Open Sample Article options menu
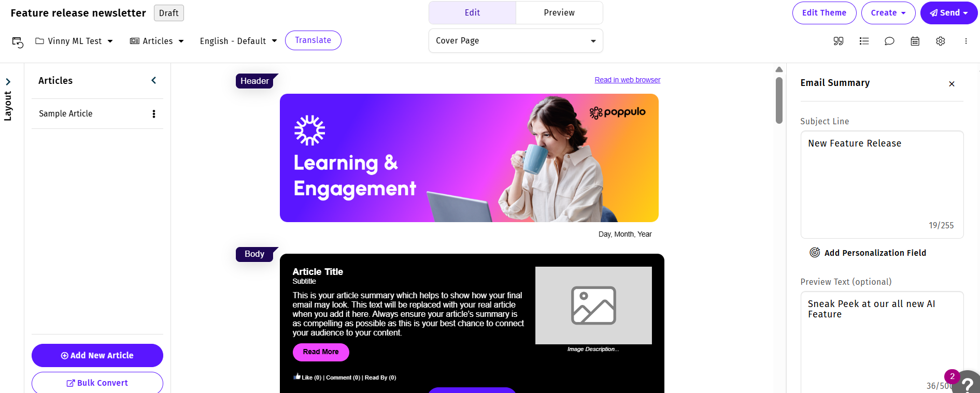Image resolution: width=980 pixels, height=393 pixels. (x=154, y=114)
